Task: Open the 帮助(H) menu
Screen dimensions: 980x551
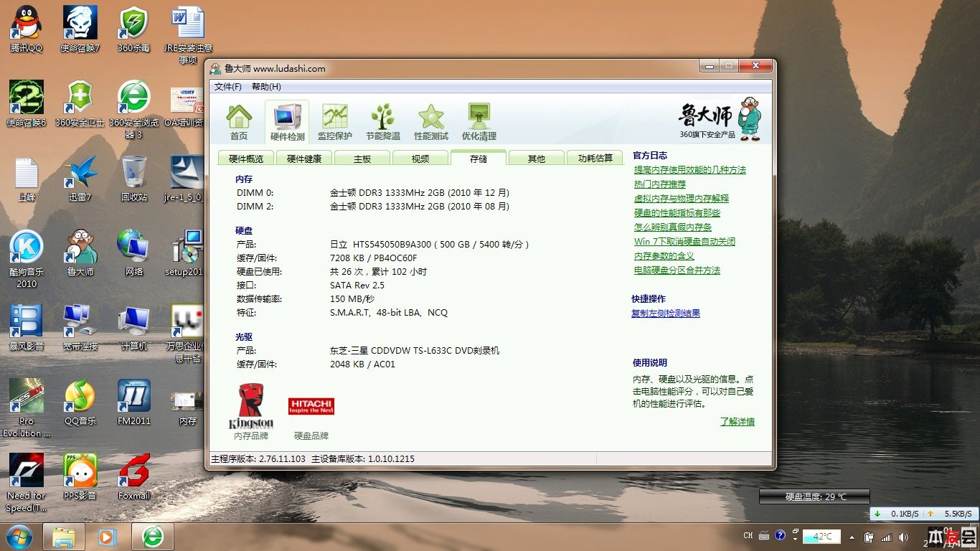Action: click(x=266, y=87)
